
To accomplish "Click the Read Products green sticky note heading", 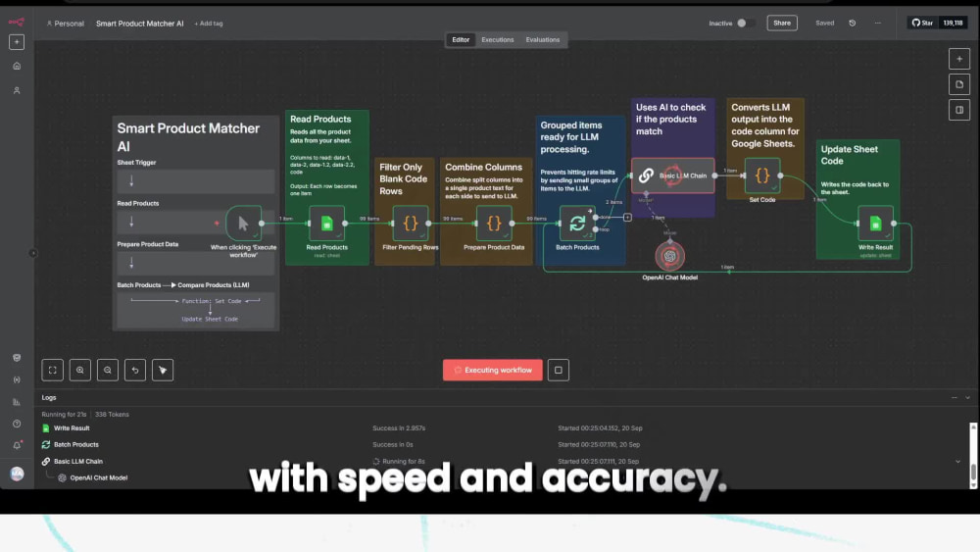I will 320,119.
